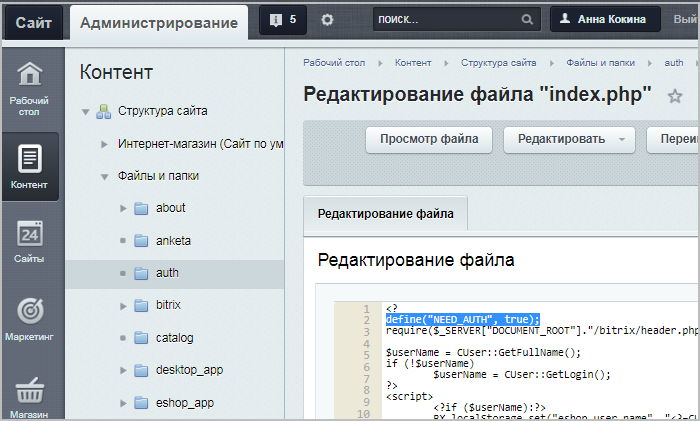Click the auth folder icon

pyautogui.click(x=141, y=273)
